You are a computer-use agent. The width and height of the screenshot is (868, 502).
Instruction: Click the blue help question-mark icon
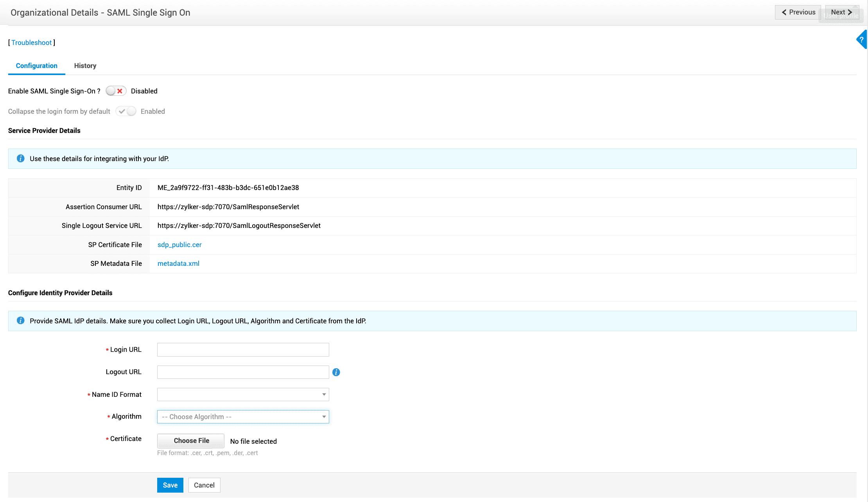pyautogui.click(x=861, y=39)
